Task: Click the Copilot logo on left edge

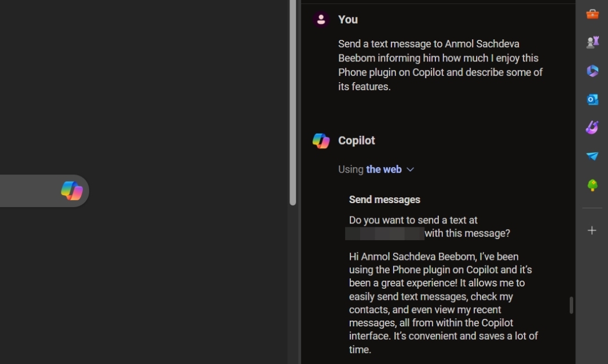Action: point(72,191)
